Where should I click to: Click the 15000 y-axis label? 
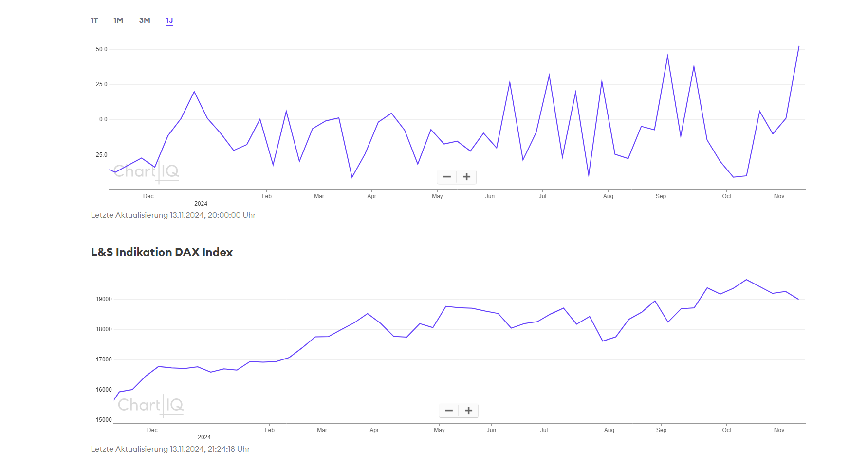pos(104,420)
